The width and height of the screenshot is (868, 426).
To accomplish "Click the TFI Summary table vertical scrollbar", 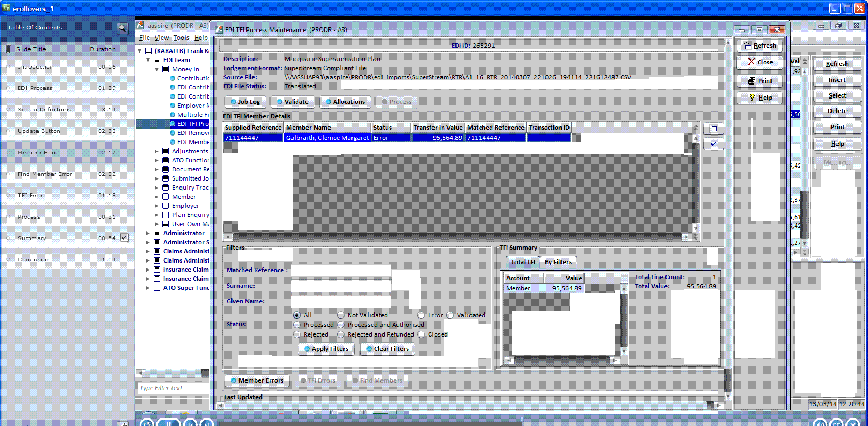I will click(x=624, y=321).
